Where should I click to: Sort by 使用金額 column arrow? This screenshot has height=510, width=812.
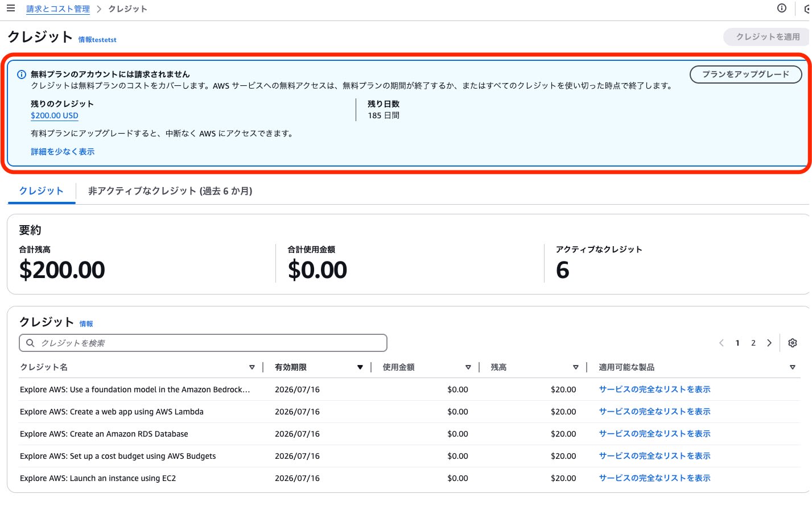coord(468,367)
